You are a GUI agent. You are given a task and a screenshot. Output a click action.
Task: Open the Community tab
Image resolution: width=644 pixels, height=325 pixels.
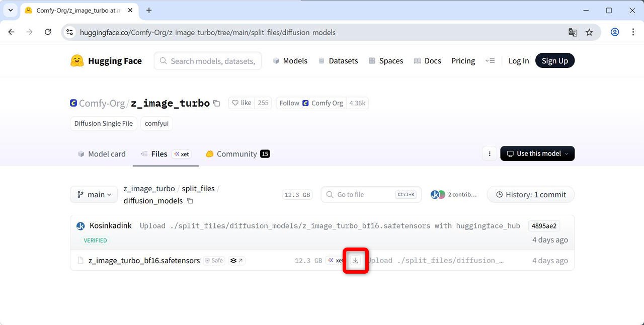(x=237, y=154)
